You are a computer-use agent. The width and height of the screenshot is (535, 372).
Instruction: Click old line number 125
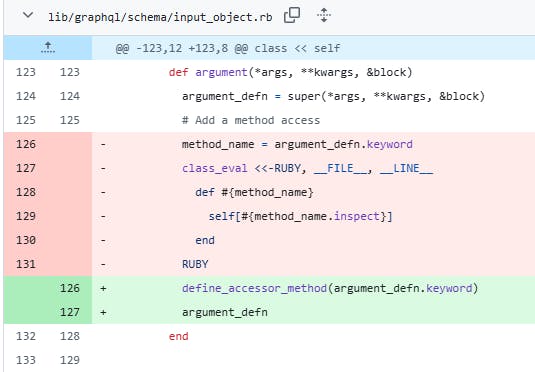[x=26, y=120]
